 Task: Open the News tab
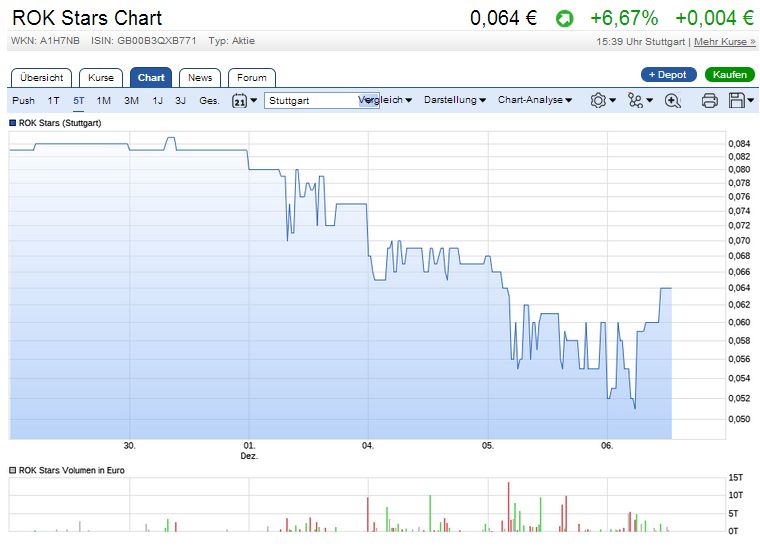tap(200, 78)
